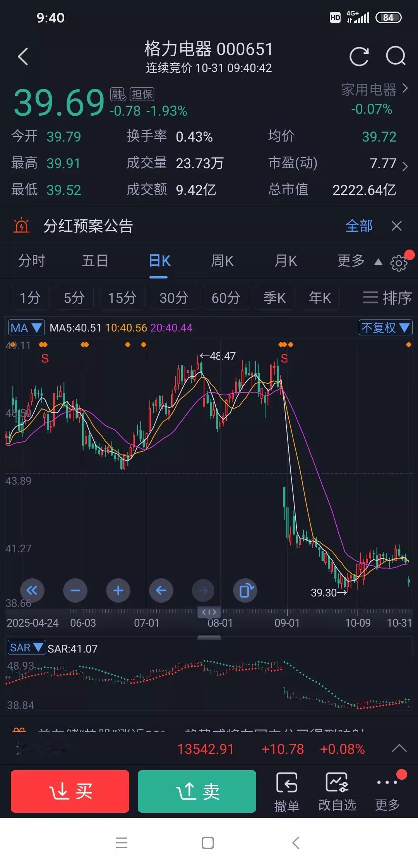The height and width of the screenshot is (868, 418).
Task: Open the 分红预案公告 alert icon
Action: pyautogui.click(x=21, y=225)
